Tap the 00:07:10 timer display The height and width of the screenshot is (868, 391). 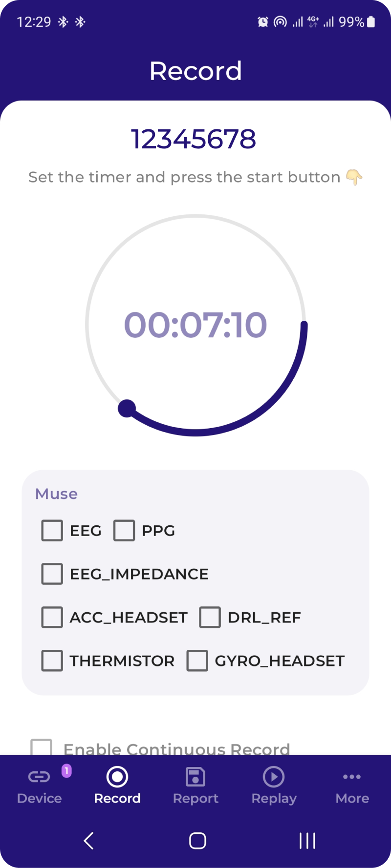195,325
